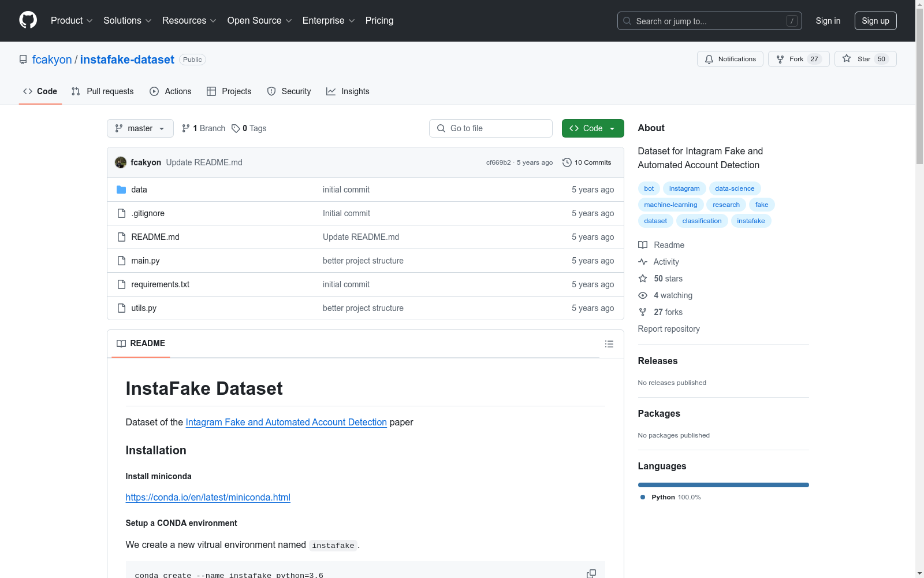924x578 pixels.
Task: Click the Sign up button
Action: pyautogui.click(x=875, y=21)
